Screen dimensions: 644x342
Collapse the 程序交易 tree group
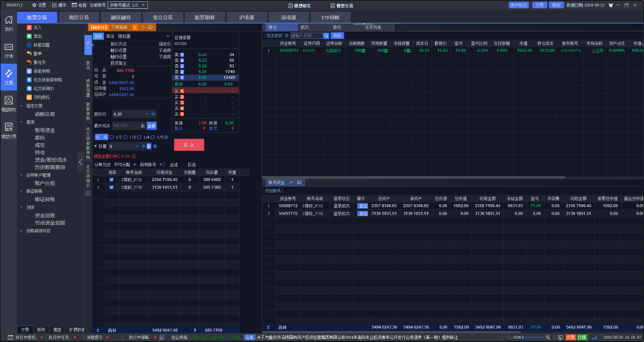[x=22, y=106]
